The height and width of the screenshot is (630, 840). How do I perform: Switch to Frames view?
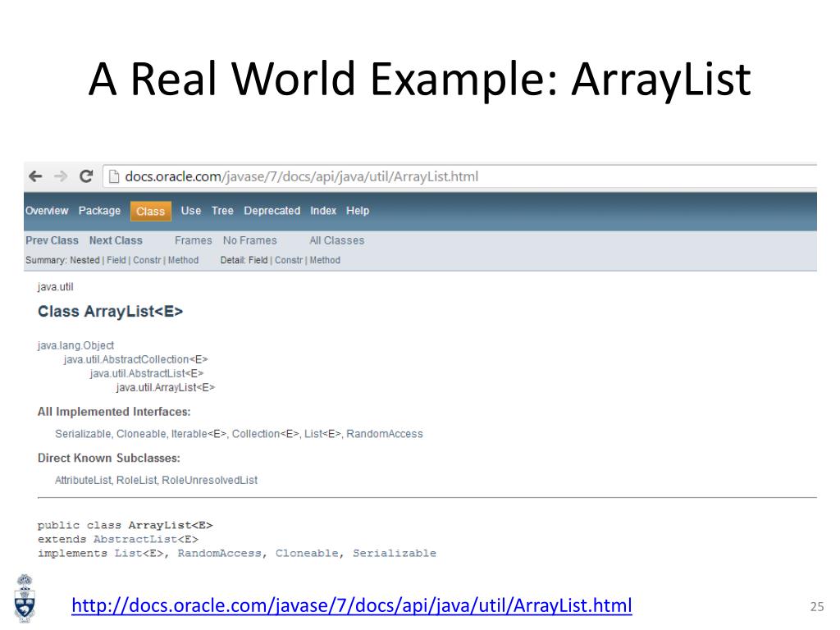[194, 240]
